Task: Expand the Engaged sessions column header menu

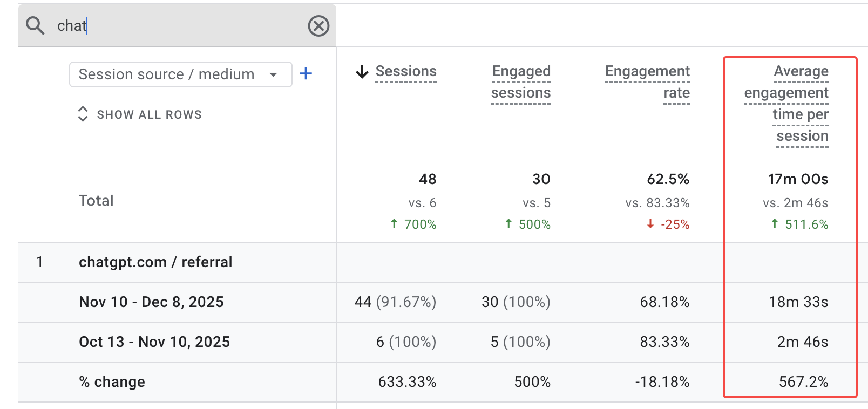Action: coord(520,82)
